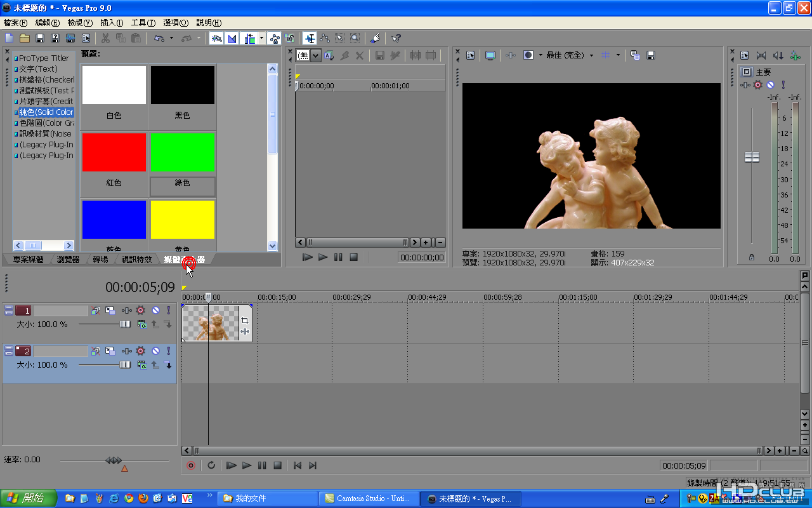
Task: Toggle loop playback in transport bar
Action: 211,465
